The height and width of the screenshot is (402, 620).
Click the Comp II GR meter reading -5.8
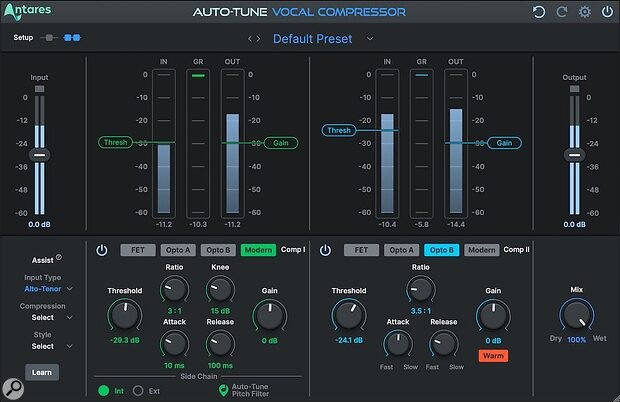click(x=422, y=225)
